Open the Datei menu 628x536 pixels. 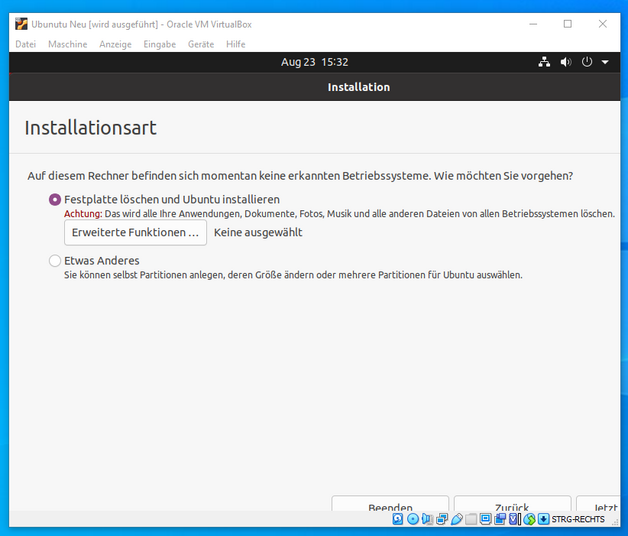(x=26, y=44)
